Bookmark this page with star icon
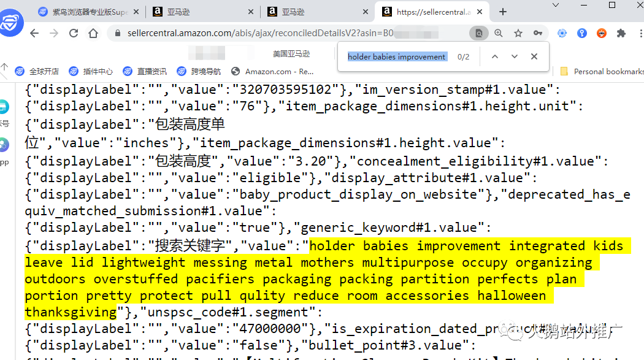This screenshot has width=644, height=360. (518, 33)
